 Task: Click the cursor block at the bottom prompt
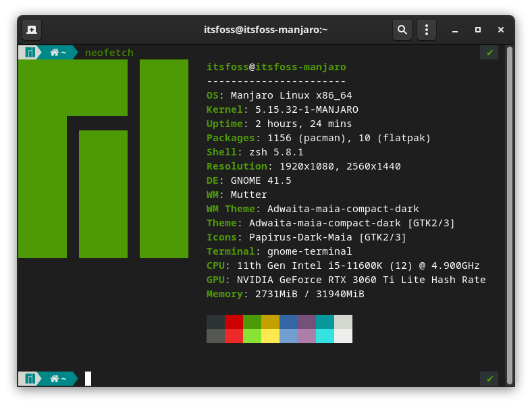[x=88, y=379]
